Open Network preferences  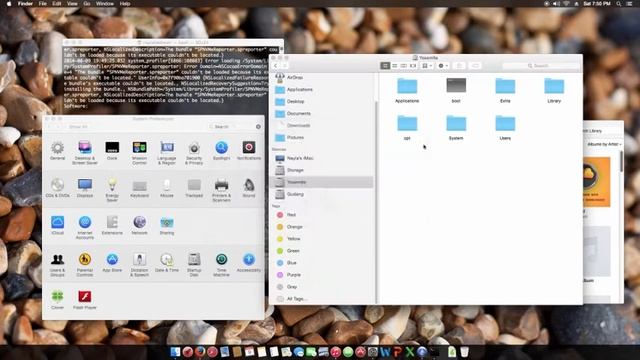point(139,225)
